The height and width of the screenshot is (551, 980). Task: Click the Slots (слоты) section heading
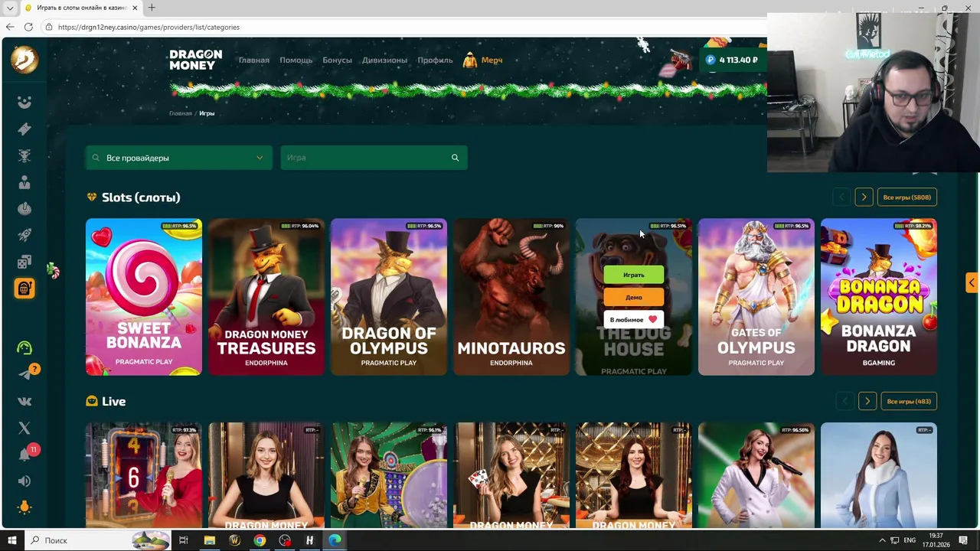141,197
